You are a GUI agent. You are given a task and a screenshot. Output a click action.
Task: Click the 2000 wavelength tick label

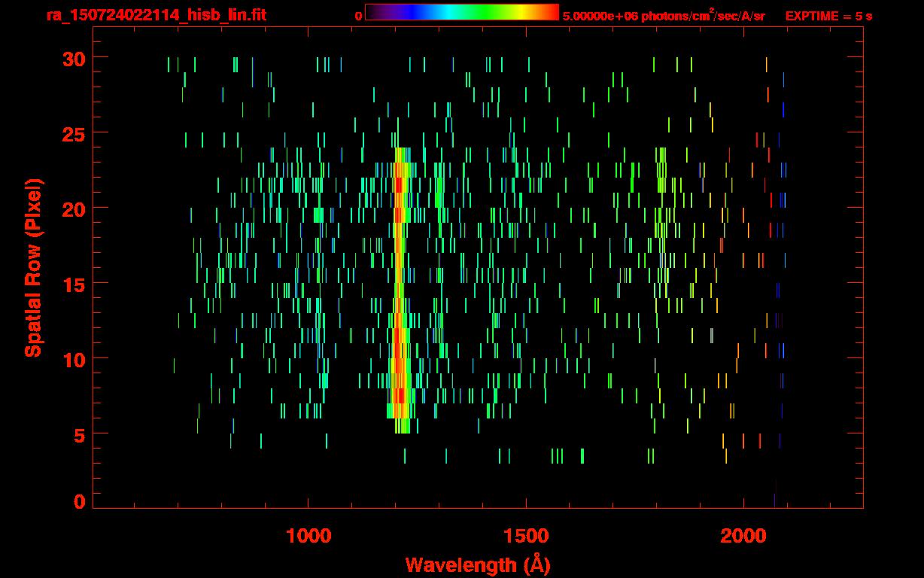743,535
